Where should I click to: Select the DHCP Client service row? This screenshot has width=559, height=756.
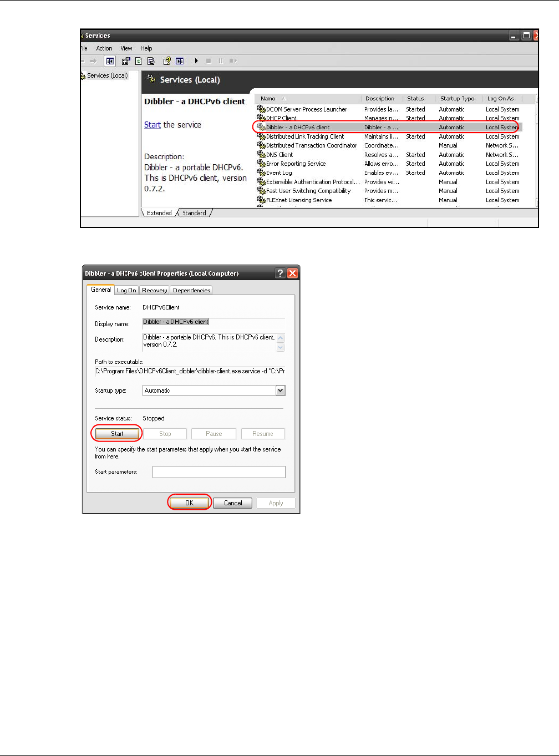click(x=388, y=118)
